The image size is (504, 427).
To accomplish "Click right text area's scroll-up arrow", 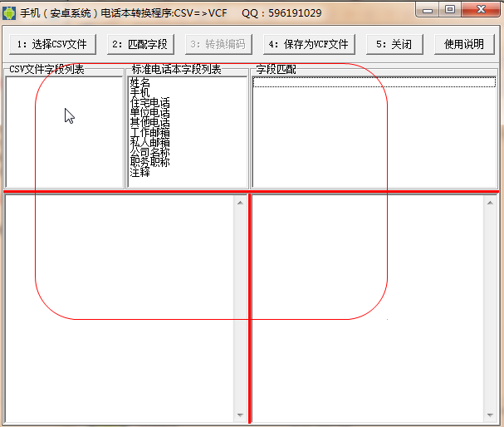I will (x=490, y=203).
